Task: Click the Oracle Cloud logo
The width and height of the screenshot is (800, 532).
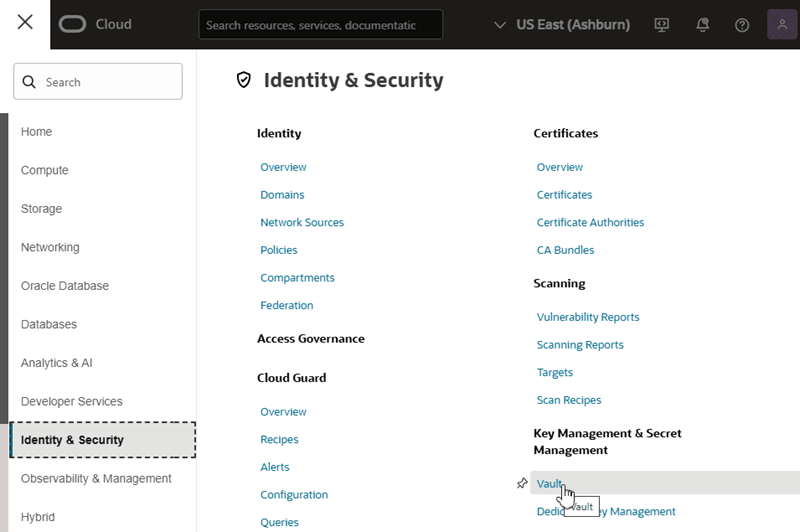Action: pyautogui.click(x=95, y=24)
